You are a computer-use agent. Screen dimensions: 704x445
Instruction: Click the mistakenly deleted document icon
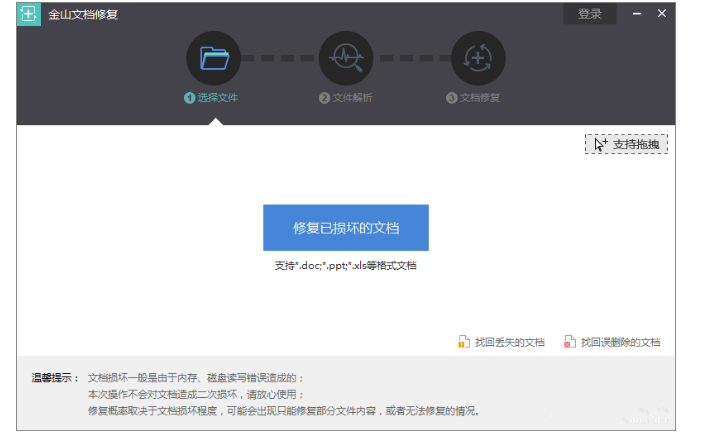tap(570, 342)
